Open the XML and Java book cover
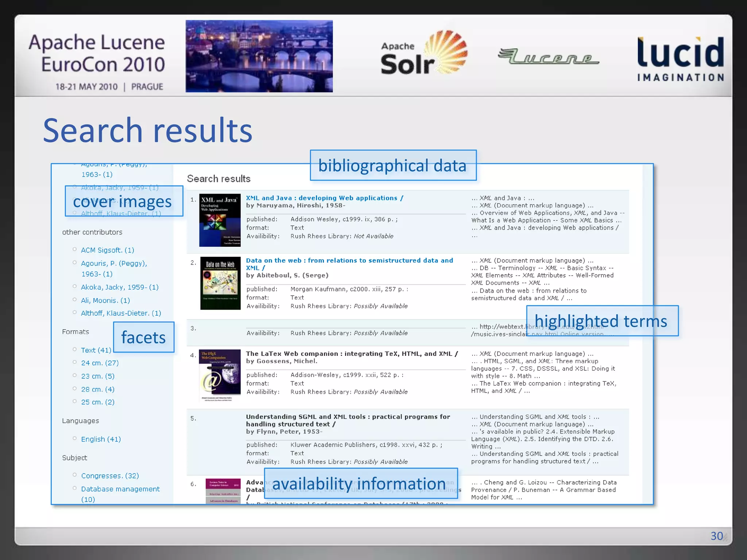Viewport: 747px width, 560px height. 220,220
